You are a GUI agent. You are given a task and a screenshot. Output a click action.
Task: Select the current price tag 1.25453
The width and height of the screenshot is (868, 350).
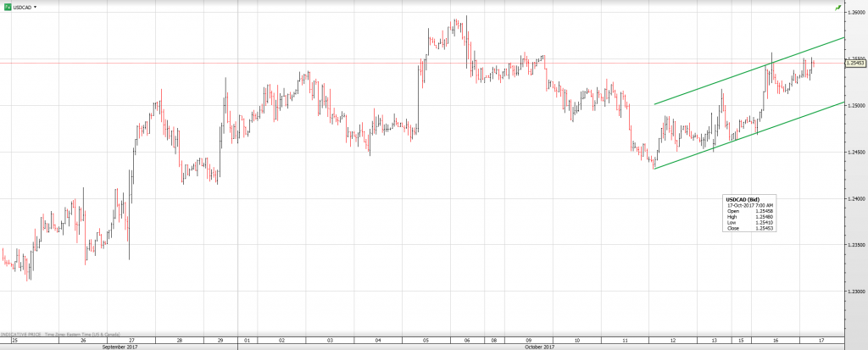click(855, 63)
